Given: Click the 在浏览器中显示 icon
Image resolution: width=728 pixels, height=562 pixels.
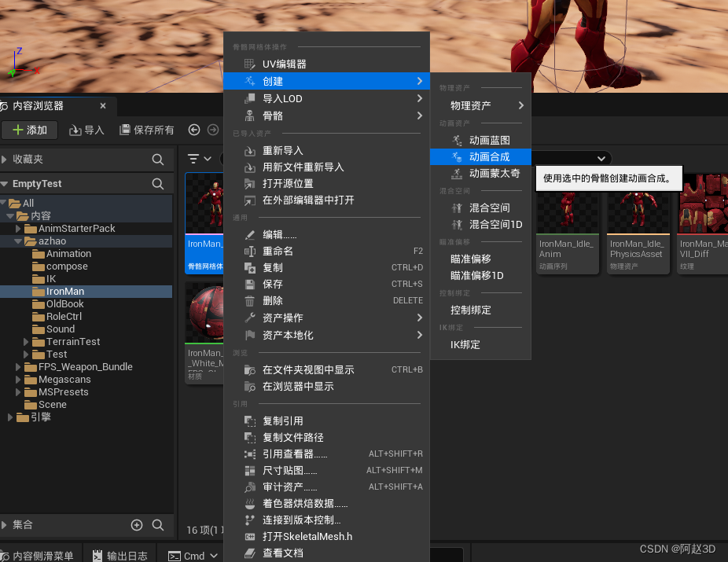Looking at the screenshot, I should click(x=250, y=387).
